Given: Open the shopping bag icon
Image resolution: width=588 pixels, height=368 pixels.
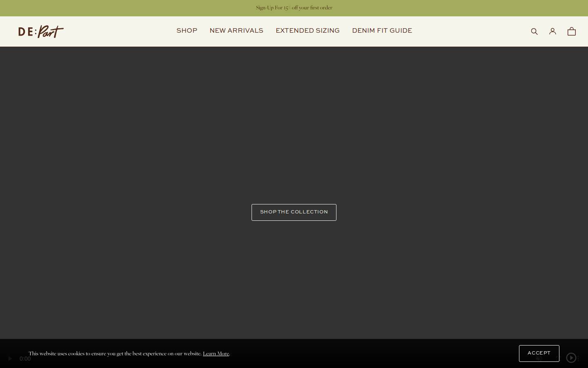Looking at the screenshot, I should click(572, 31).
